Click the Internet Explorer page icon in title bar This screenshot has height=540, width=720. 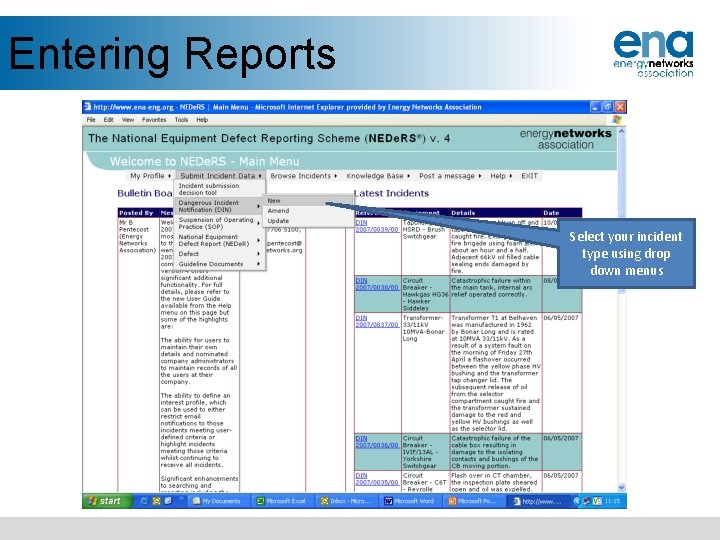click(x=88, y=107)
